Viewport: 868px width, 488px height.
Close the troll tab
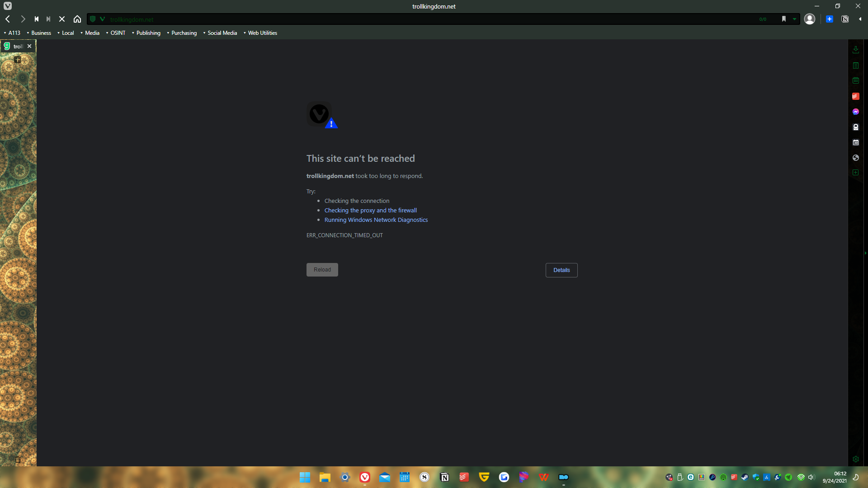[x=29, y=46]
